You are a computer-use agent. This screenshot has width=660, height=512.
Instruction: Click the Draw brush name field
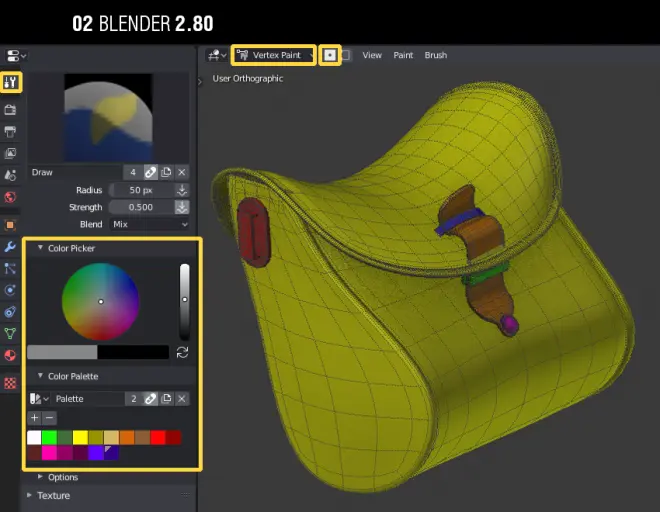76,172
